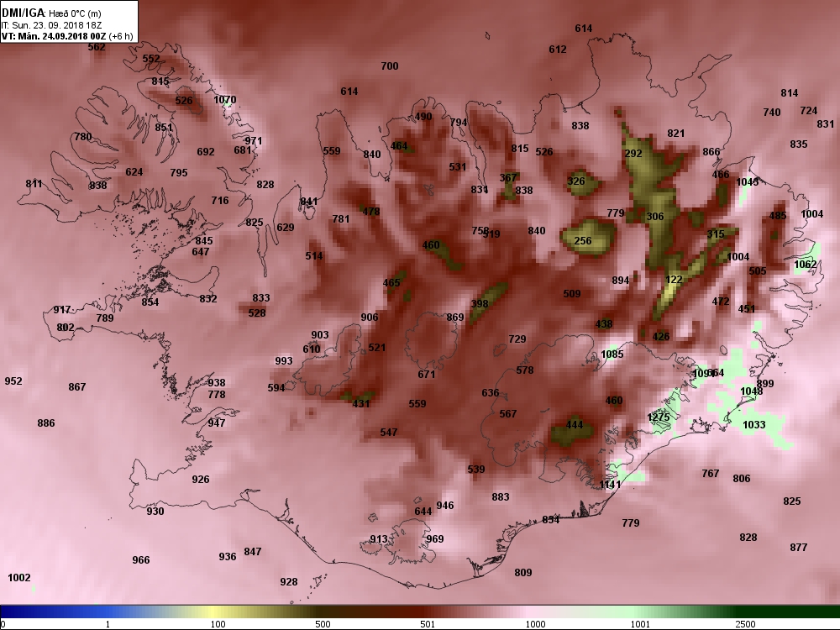Click the map value '814'
The image size is (840, 630).
tap(789, 93)
